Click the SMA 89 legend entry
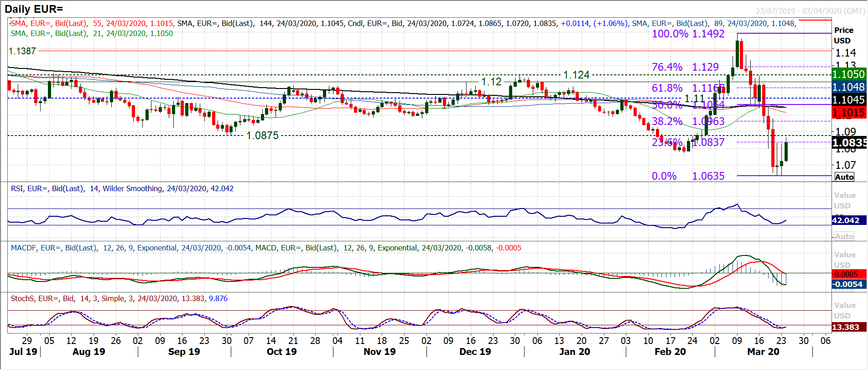The width and height of the screenshot is (868, 370). tap(714, 23)
